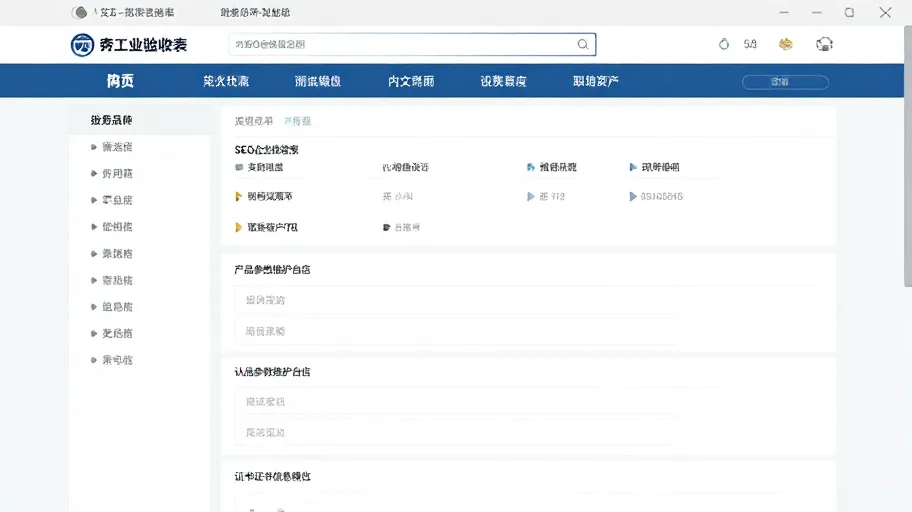
Task: Click the round blue app logo in header
Action: (82, 45)
